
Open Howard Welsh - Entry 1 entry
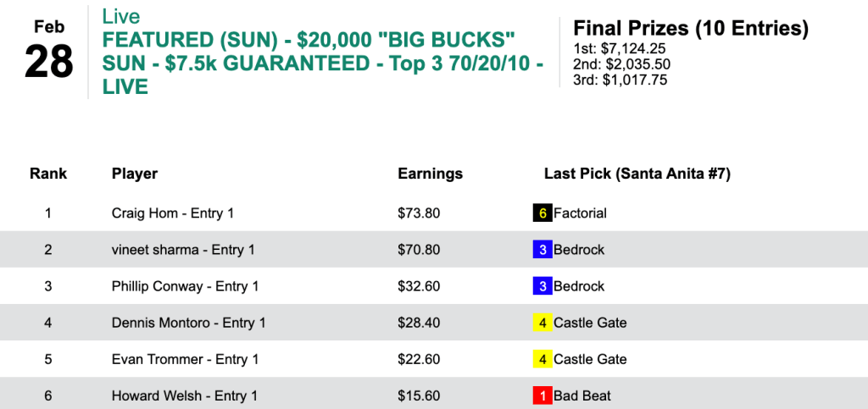(184, 395)
